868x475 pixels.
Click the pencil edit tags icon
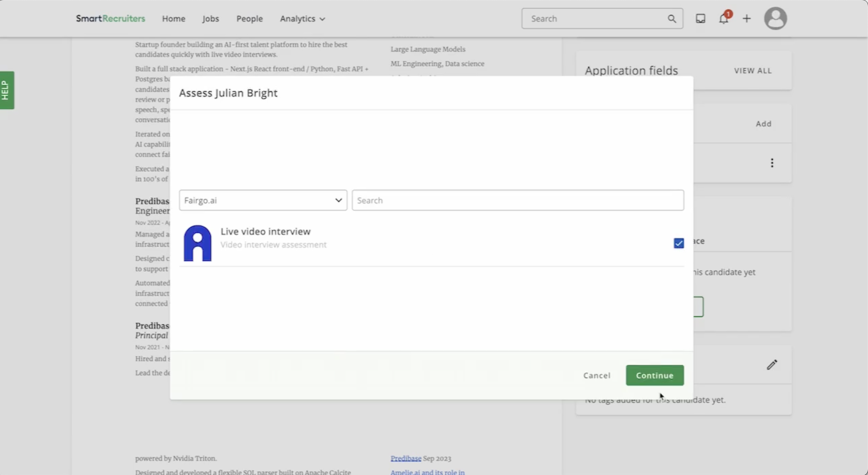coord(772,364)
